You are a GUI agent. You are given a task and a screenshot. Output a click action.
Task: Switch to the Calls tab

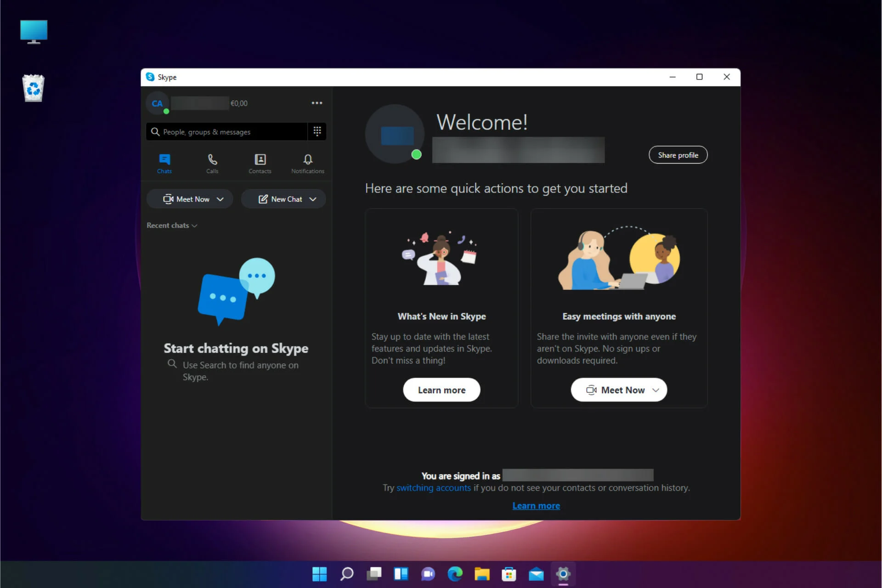click(212, 164)
